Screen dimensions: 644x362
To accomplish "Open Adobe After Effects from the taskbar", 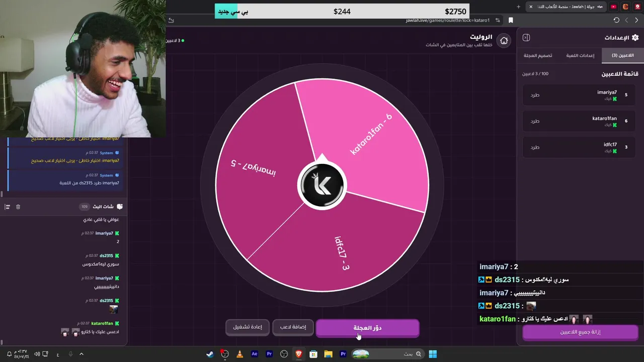I will pos(255,354).
